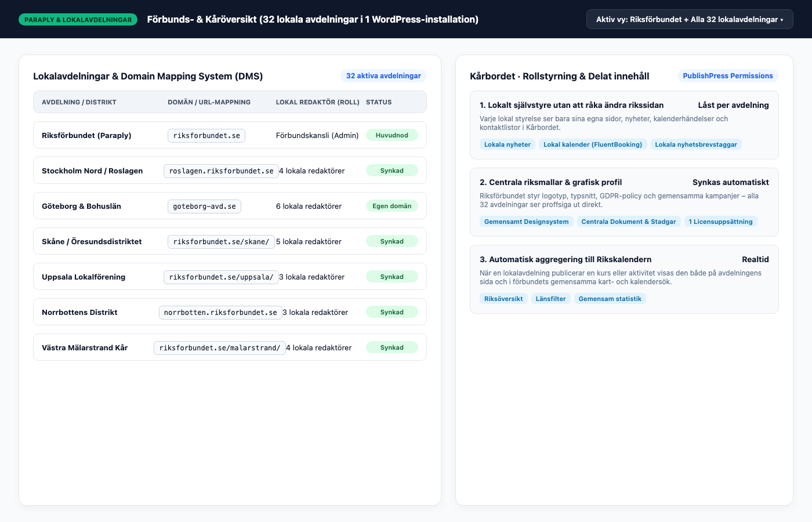Click the riksforbundet.se/uppsala/ URL chip
Screen dimensions: 812x522
pos(221,277)
